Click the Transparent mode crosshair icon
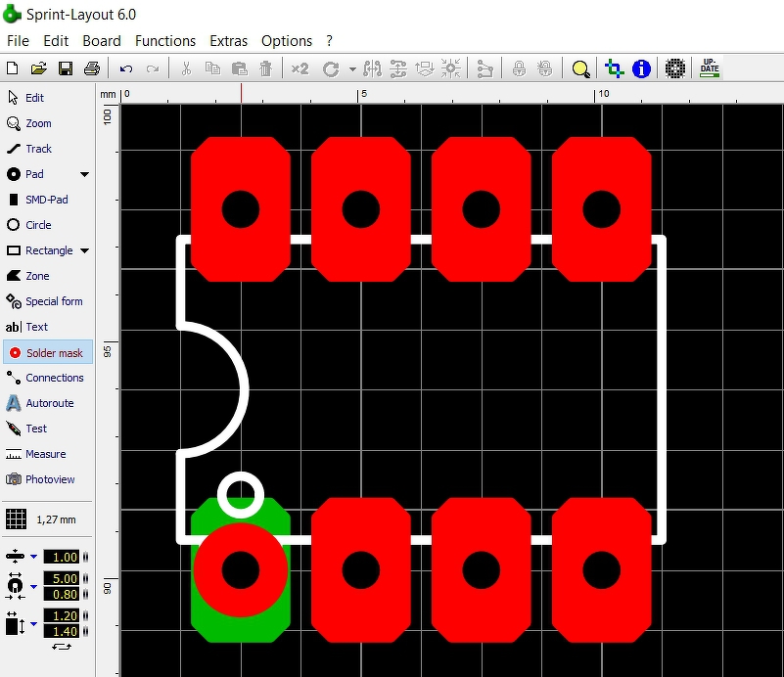 click(x=614, y=68)
